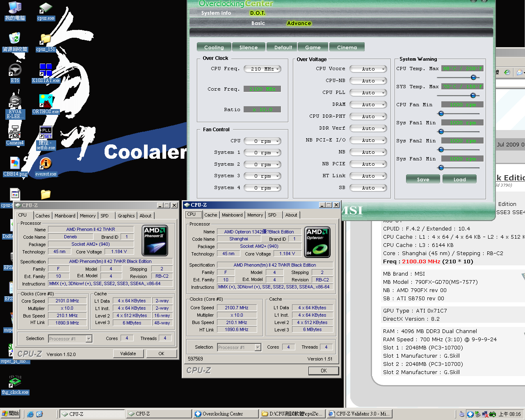This screenshot has width=525, height=420.
Task: Open System 3 fan rpm dropdown
Action: [x=262, y=176]
